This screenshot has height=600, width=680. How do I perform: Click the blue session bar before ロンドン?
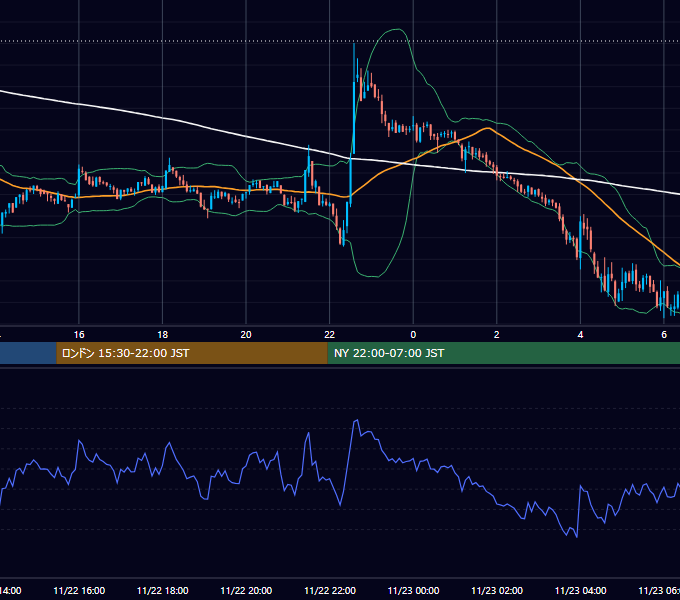point(28,353)
